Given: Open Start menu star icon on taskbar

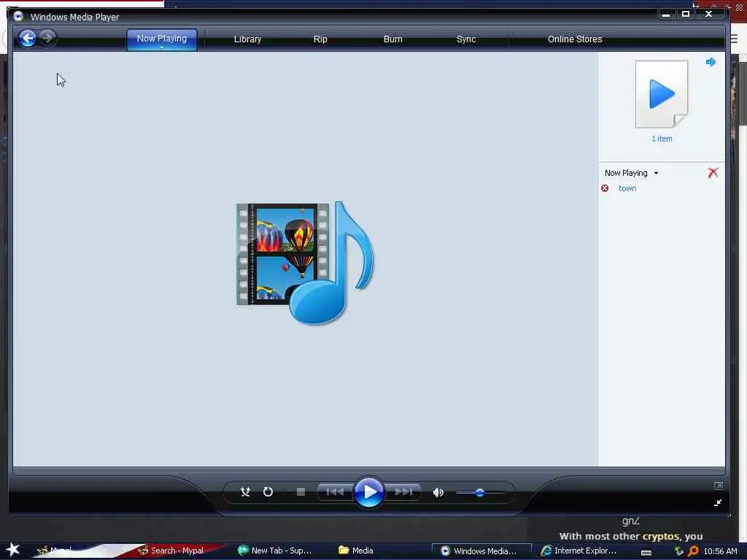Looking at the screenshot, I should 13,550.
